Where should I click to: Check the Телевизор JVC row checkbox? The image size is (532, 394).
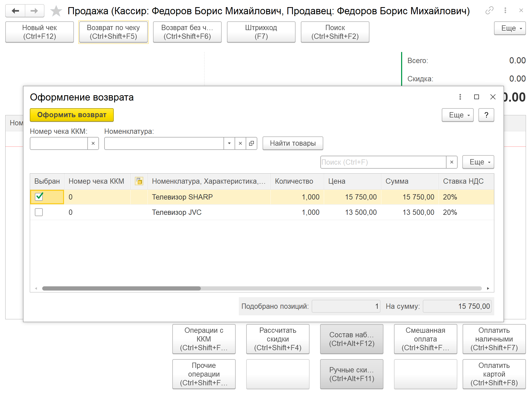point(39,212)
